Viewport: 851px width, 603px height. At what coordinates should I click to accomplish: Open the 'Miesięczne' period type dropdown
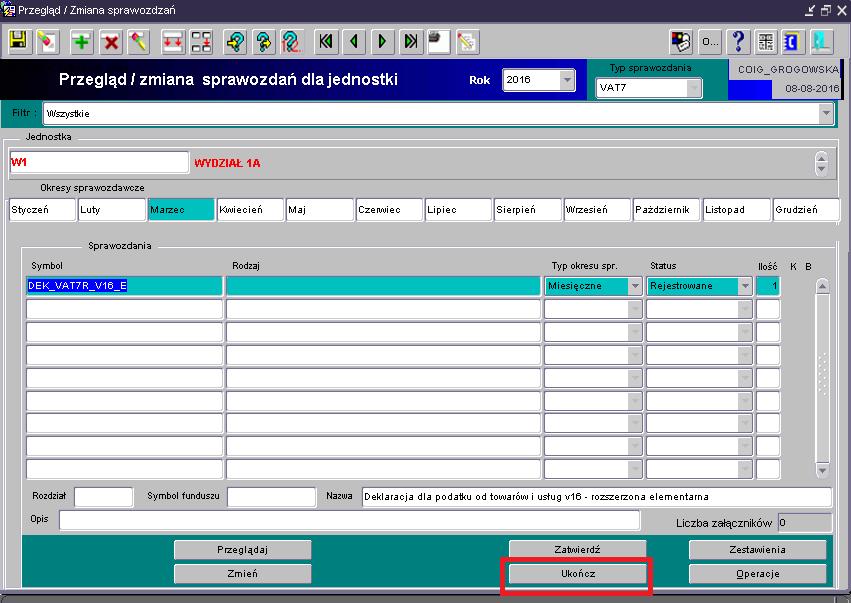(634, 286)
